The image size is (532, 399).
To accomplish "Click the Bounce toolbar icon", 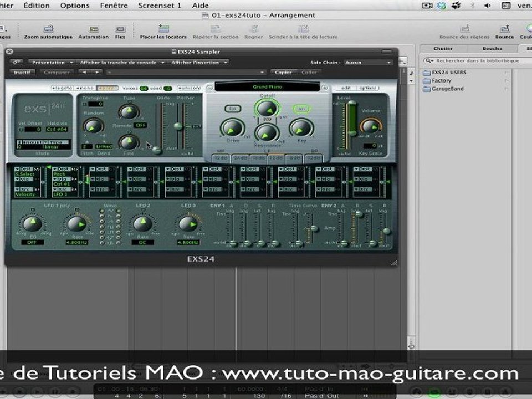I will [504, 28].
